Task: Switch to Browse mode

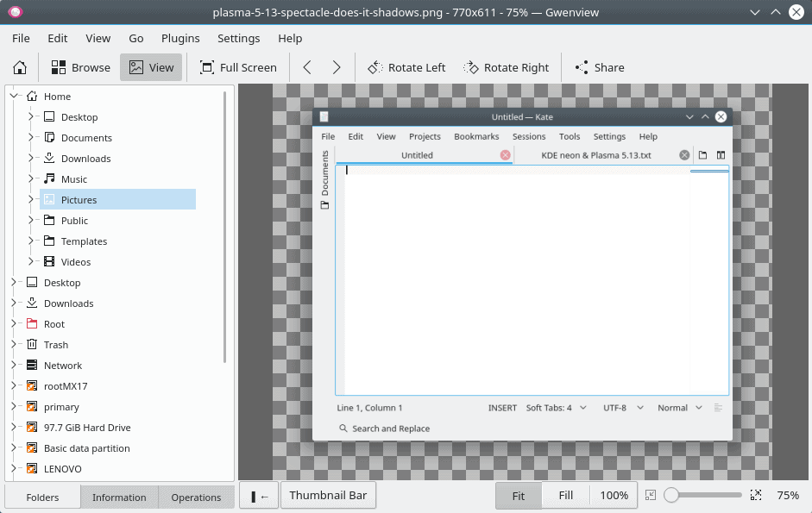Action: click(81, 67)
